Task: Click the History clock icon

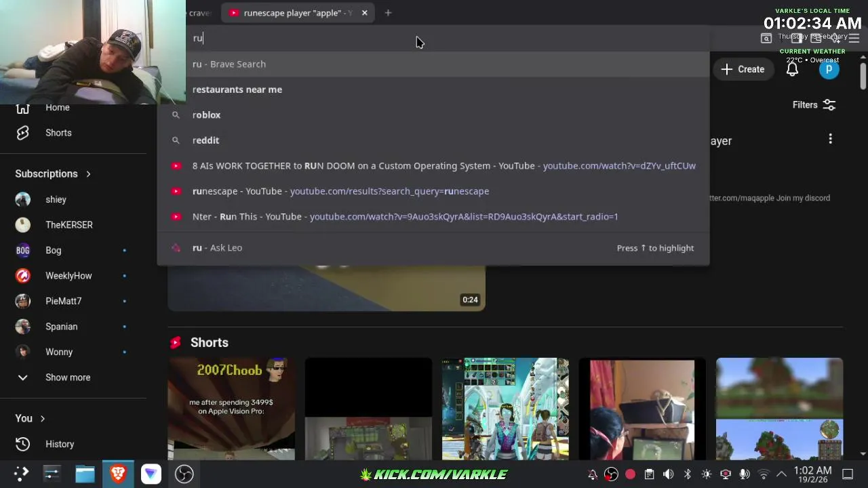Action: click(22, 444)
